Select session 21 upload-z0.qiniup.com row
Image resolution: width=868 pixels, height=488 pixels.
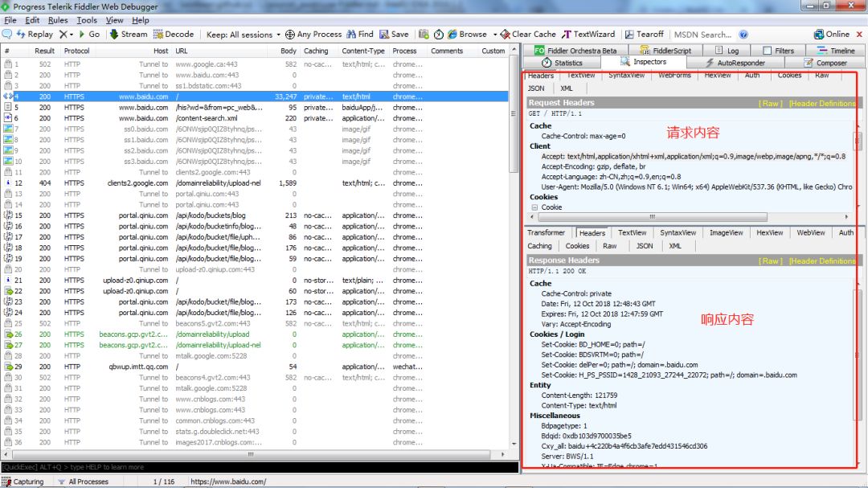tap(255, 281)
